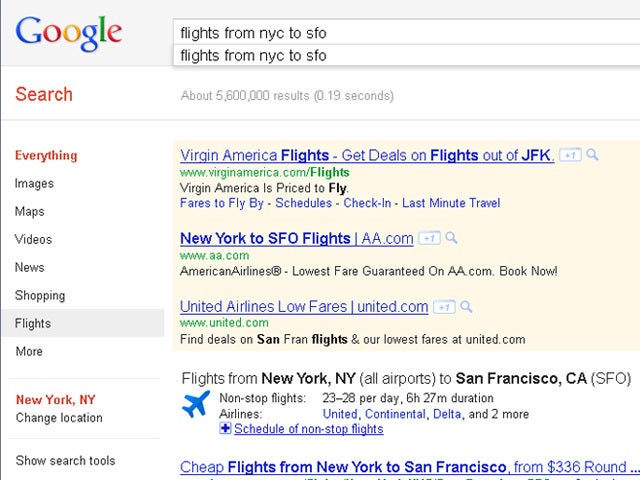640x480 pixels.
Task: Click the Google logo
Action: click(69, 32)
